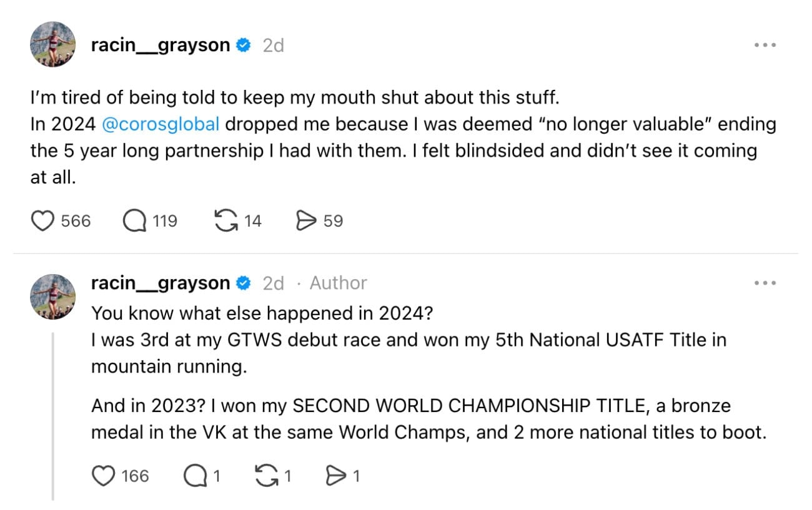Like the reply showing 166 likes
812x510 pixels.
103,475
